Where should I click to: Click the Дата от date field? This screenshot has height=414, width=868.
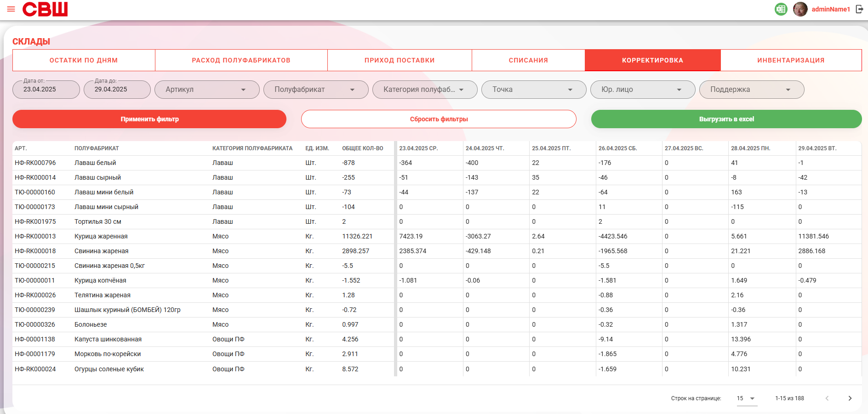[46, 90]
